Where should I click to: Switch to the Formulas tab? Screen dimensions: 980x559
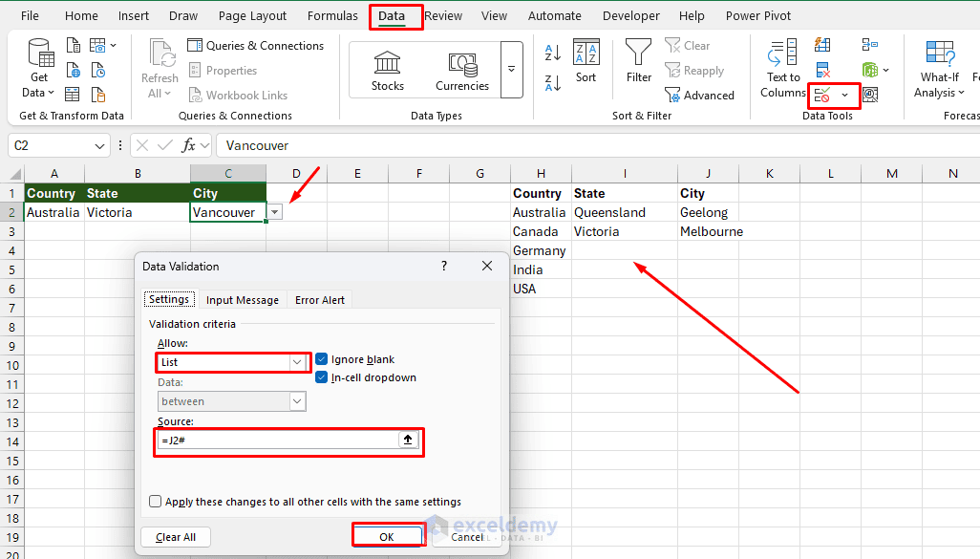click(x=332, y=15)
